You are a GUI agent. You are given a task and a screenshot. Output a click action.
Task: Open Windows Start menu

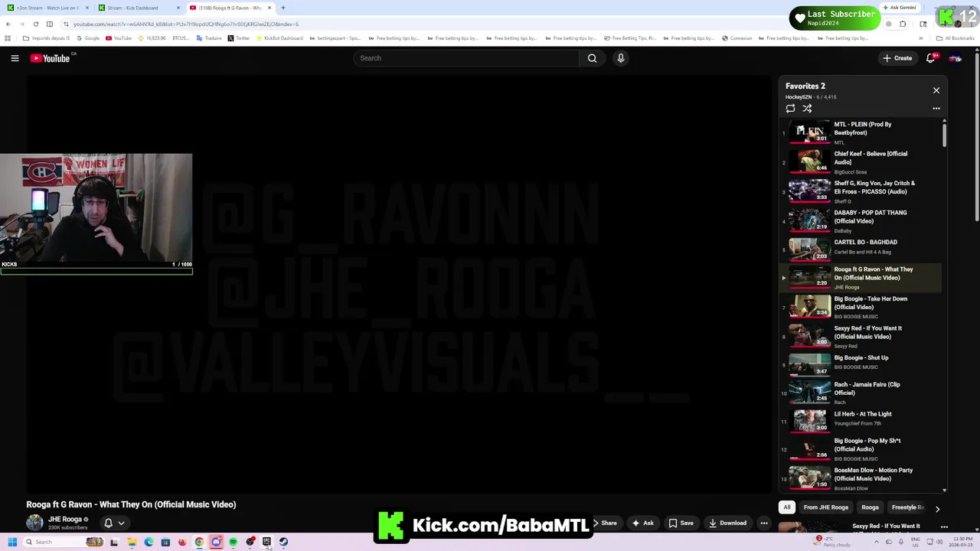coord(11,542)
